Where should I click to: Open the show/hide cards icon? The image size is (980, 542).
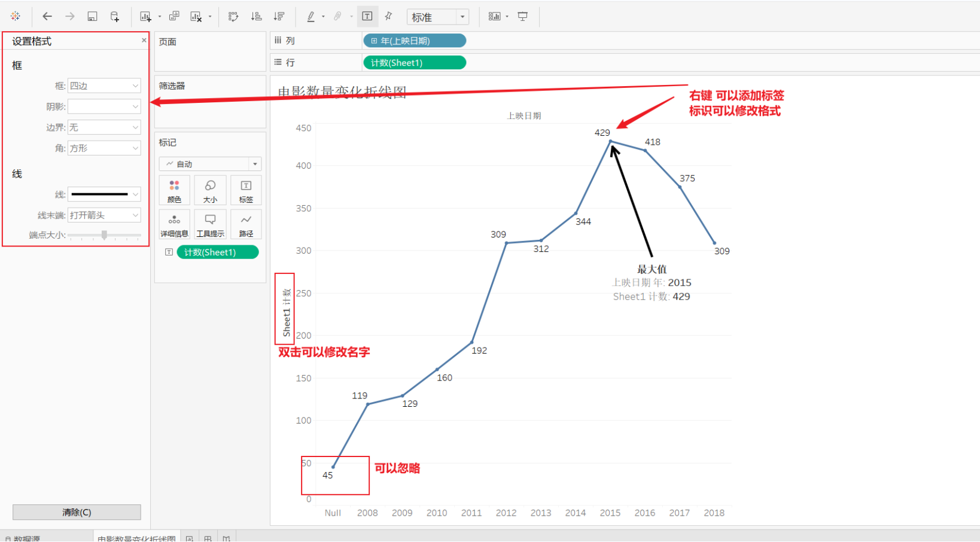click(x=494, y=16)
